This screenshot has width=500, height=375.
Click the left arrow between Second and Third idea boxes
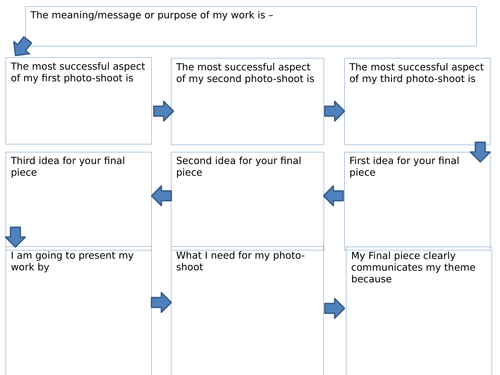point(161,196)
